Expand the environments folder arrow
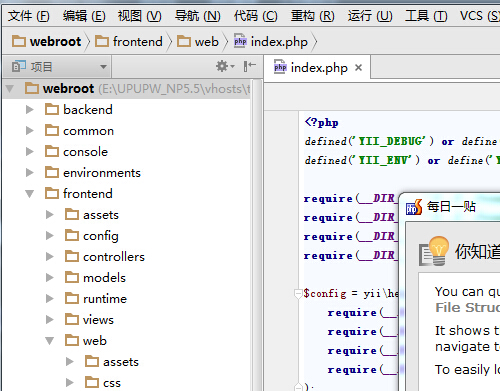Viewport: 500px width, 391px height. pos(30,173)
